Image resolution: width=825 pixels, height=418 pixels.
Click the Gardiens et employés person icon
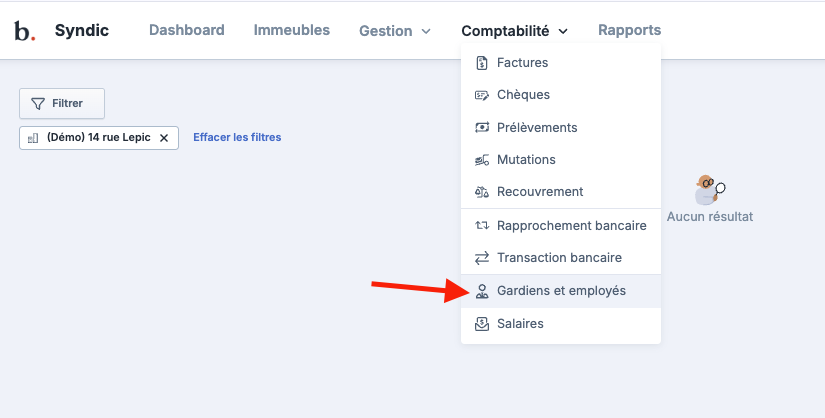(x=481, y=291)
